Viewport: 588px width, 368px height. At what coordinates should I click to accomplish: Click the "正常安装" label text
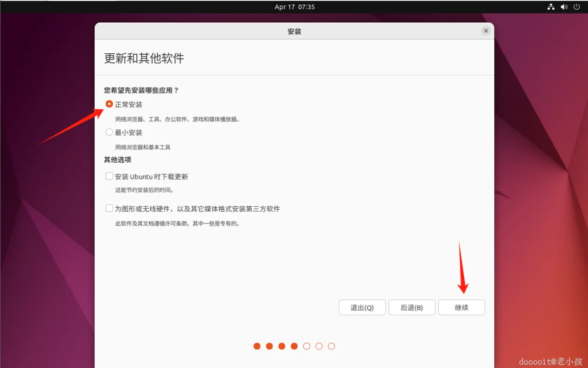[129, 104]
